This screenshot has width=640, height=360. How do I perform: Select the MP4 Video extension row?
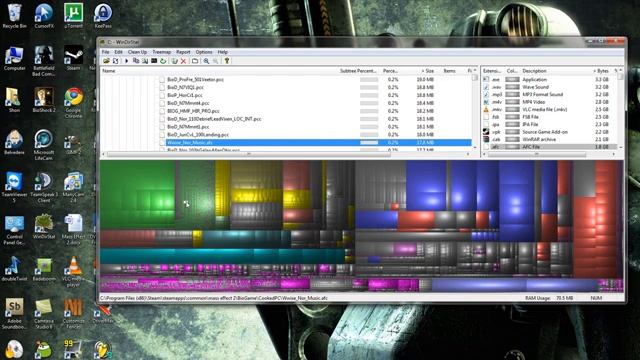549,102
